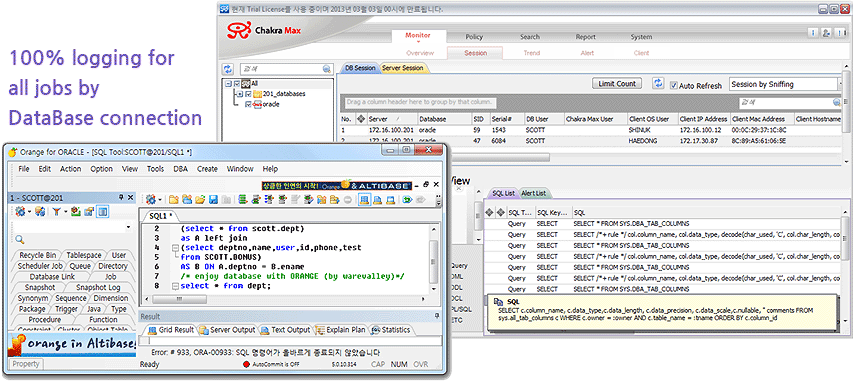Click the person icon at Chakra Max top right

point(826,33)
